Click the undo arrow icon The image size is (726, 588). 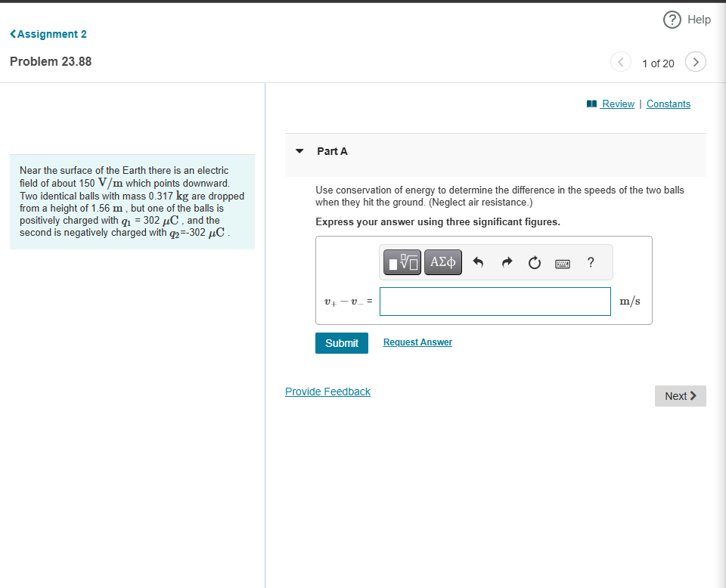click(478, 263)
